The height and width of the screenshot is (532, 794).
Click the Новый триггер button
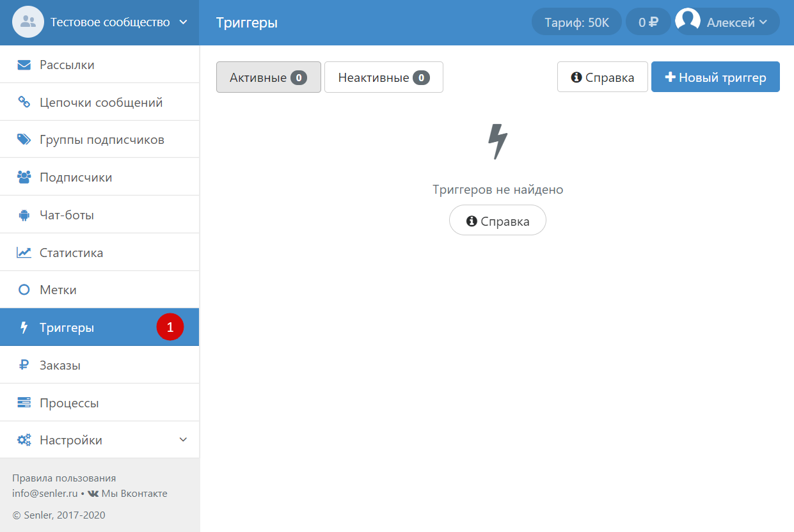tap(715, 77)
